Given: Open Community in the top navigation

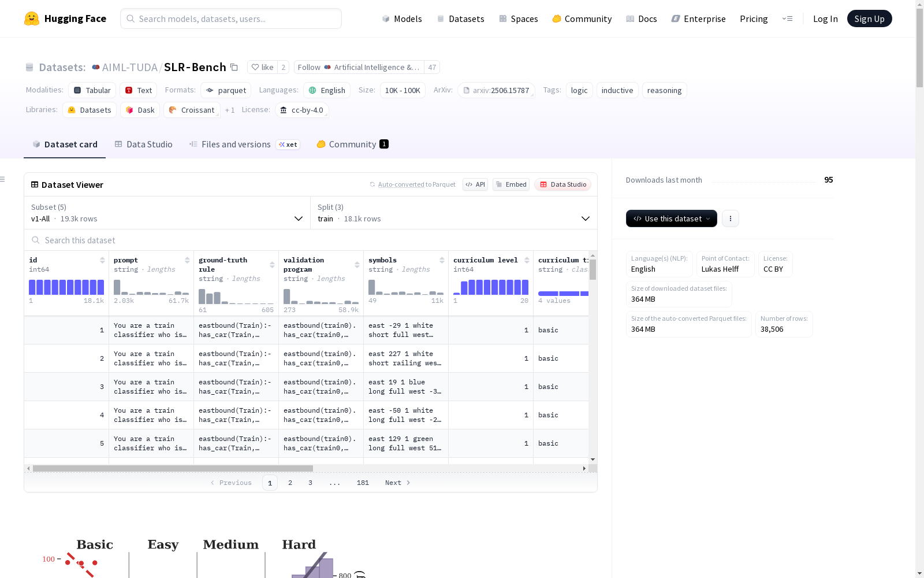Looking at the screenshot, I should [x=582, y=18].
